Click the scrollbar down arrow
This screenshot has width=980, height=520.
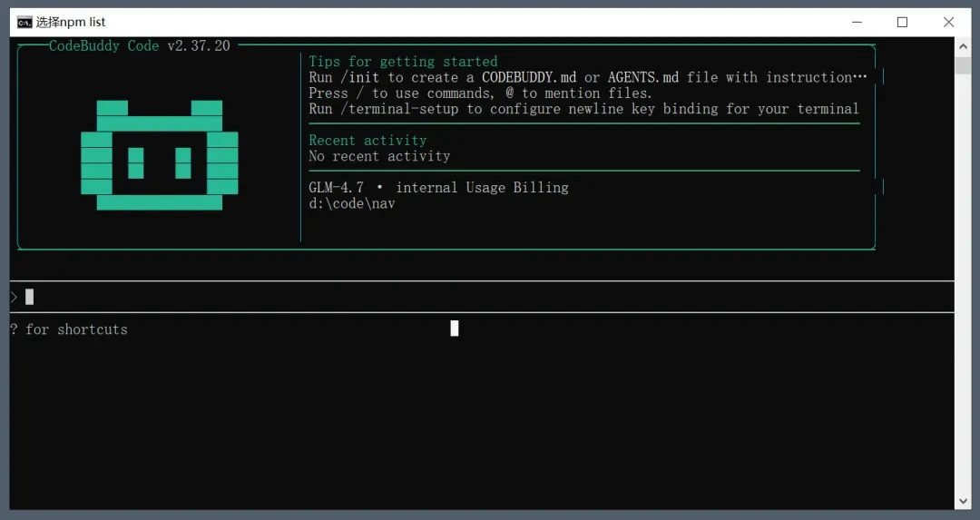[x=963, y=501]
